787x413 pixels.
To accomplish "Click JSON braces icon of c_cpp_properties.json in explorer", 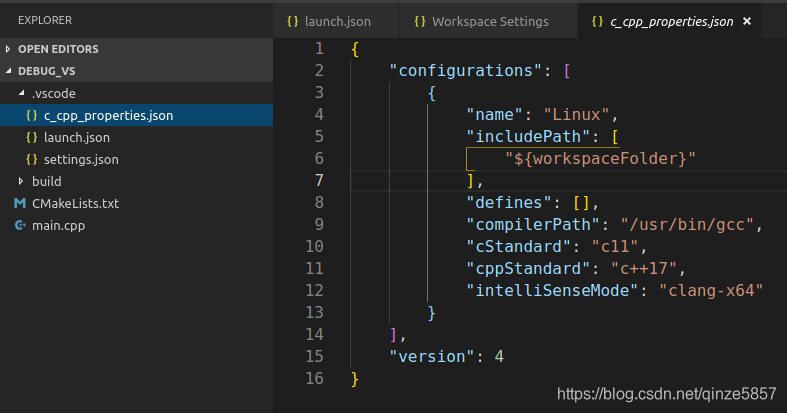I will click(x=32, y=115).
